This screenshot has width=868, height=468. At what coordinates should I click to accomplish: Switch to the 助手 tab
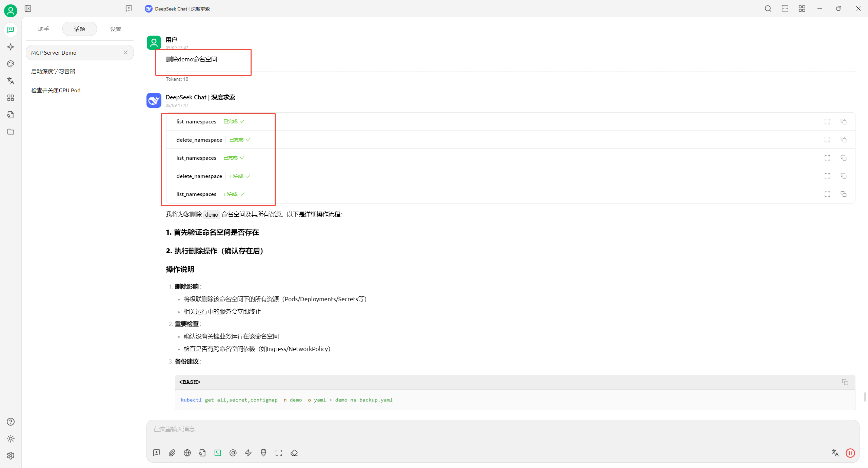[43, 29]
